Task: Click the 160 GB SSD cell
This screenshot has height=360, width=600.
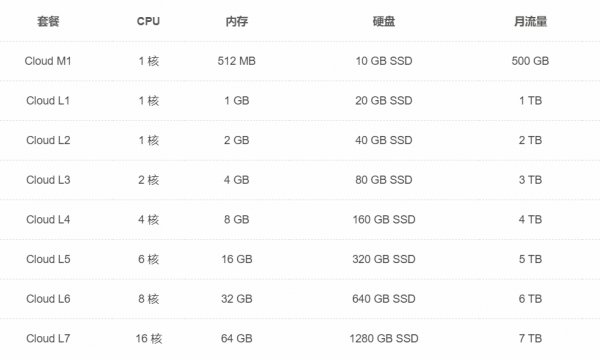Action: pos(384,220)
